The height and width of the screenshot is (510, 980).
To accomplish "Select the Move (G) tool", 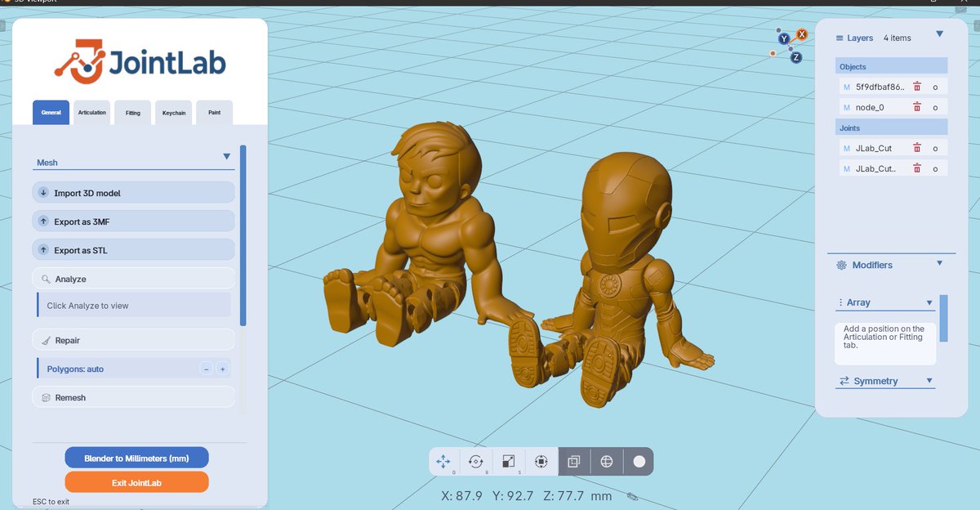I will click(444, 462).
